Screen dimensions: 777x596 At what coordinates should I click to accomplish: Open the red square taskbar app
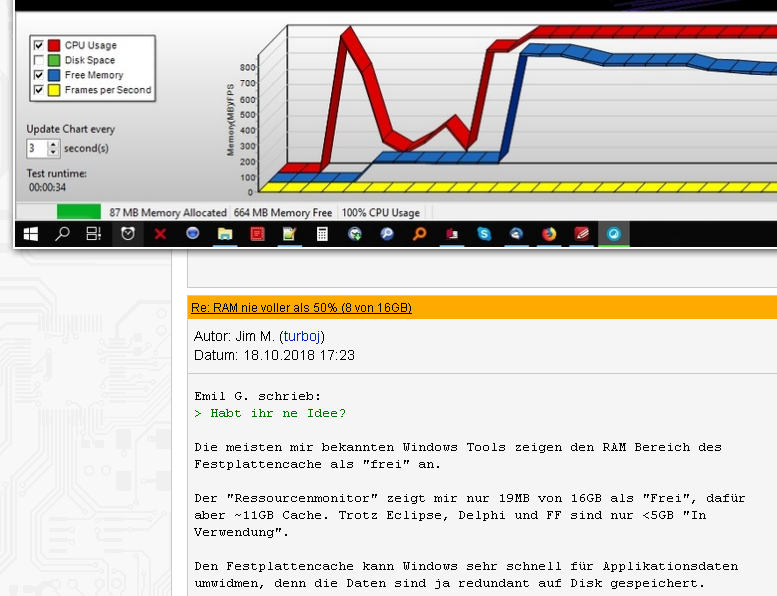(x=257, y=234)
